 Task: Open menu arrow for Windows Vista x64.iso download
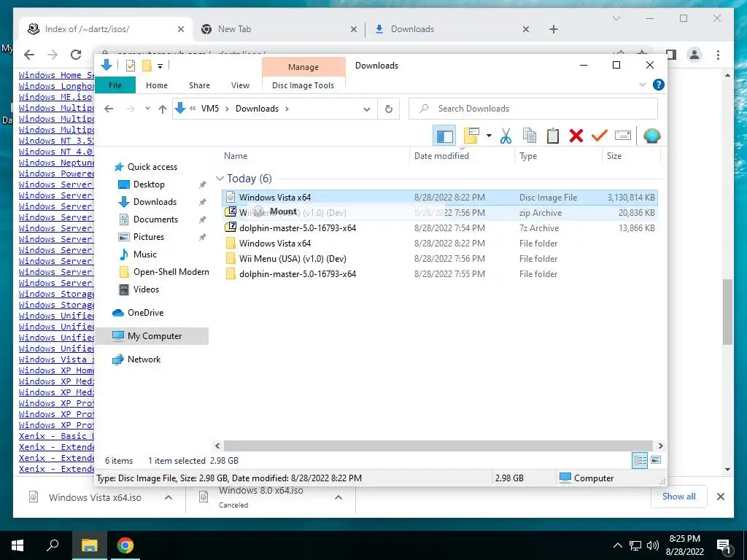click(169, 497)
